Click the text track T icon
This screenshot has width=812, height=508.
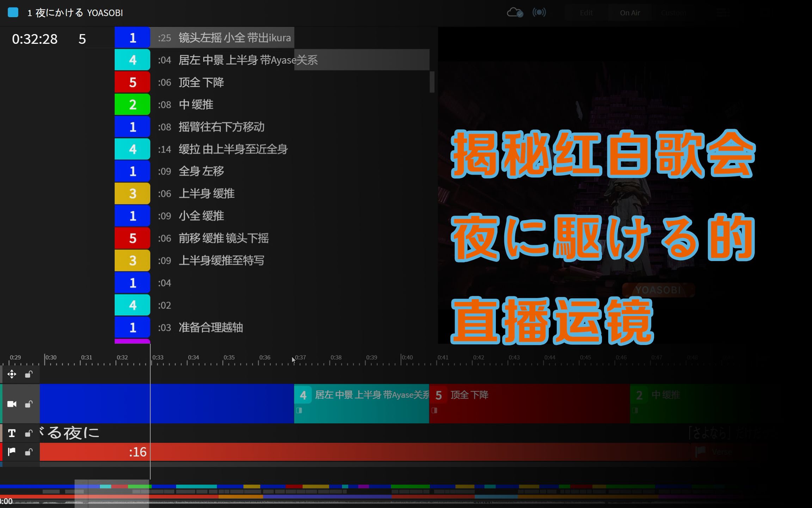click(12, 433)
